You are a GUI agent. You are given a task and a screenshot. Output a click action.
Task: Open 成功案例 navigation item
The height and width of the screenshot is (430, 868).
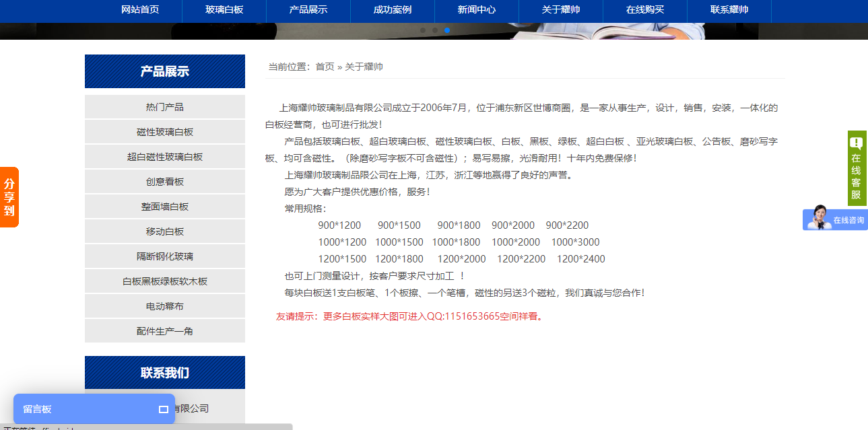click(x=393, y=9)
